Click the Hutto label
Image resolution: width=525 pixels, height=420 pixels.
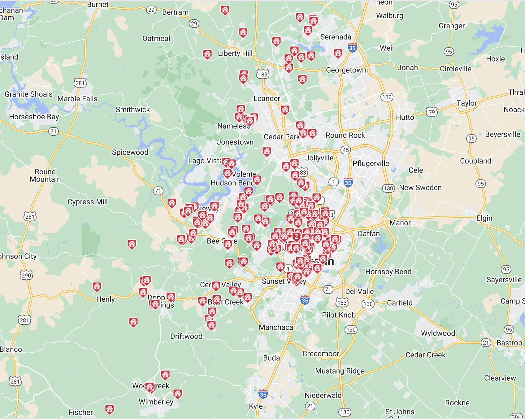405,118
